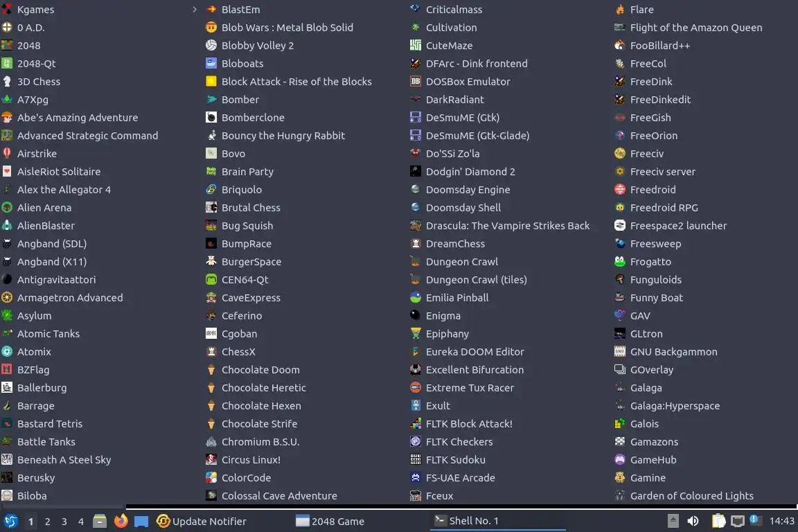Click the 'Chromium B.S.U.' label
Viewport: 798px width, 532px height.
[x=260, y=442]
